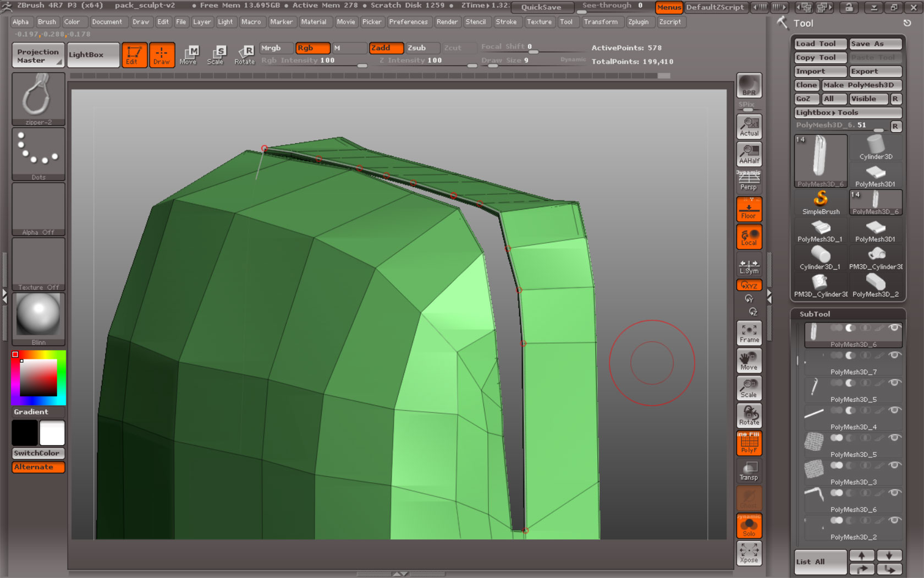Viewport: 924px width, 578px height.
Task: Open the Zplugin menu
Action: [x=638, y=22]
